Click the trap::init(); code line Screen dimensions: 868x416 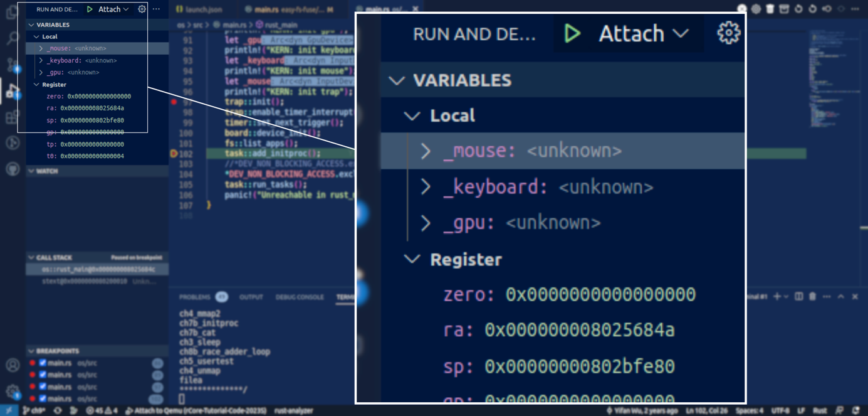point(254,102)
